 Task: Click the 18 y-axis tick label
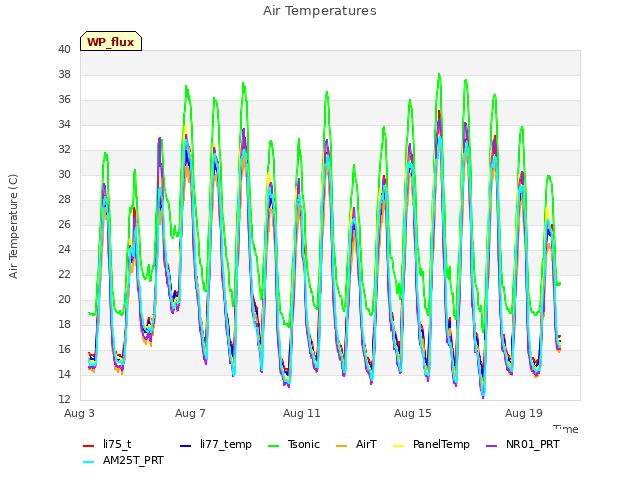(64, 324)
